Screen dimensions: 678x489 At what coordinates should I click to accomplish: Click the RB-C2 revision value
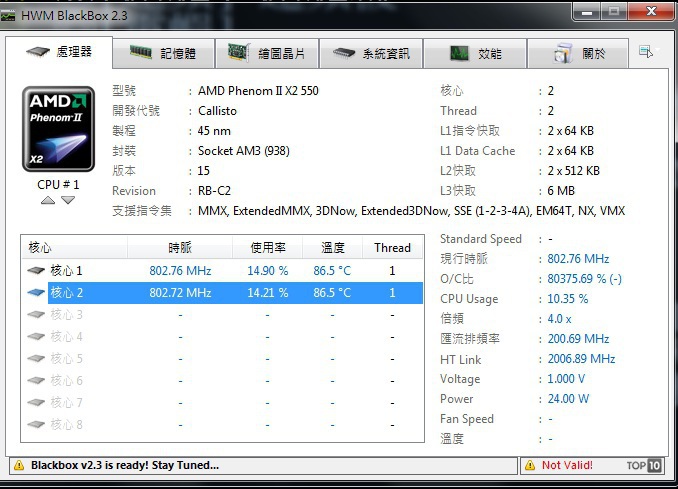(x=214, y=191)
